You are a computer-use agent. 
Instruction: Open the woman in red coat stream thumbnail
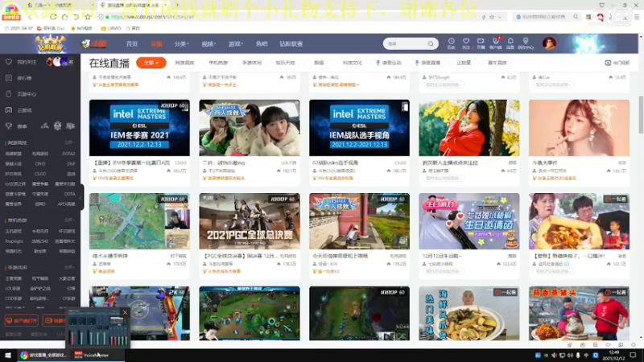point(469,128)
